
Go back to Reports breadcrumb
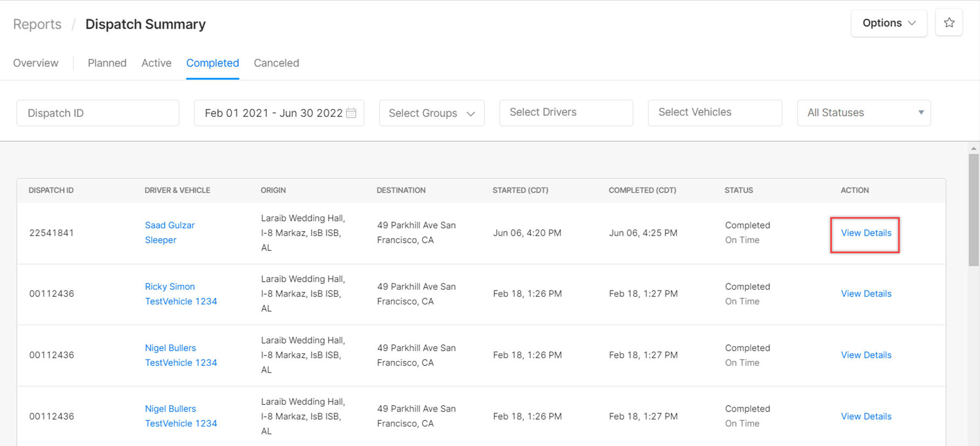click(x=37, y=24)
